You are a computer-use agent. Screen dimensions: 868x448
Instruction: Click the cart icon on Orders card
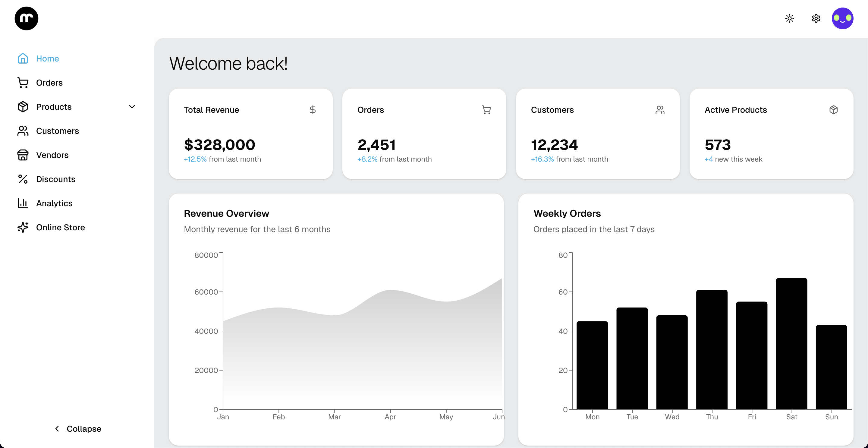[486, 109]
